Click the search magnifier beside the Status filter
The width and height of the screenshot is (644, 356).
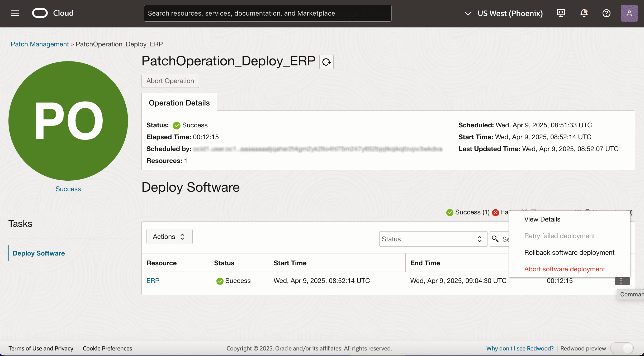[x=495, y=239]
